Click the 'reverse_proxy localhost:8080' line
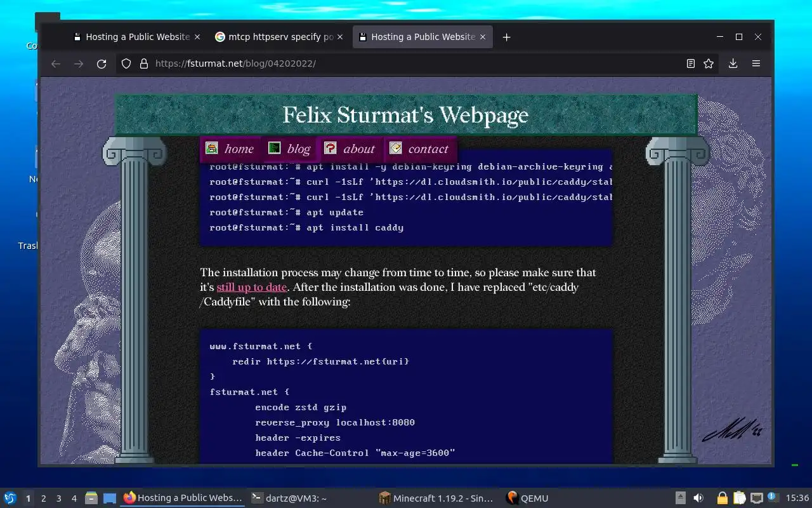812x508 pixels. tap(335, 422)
